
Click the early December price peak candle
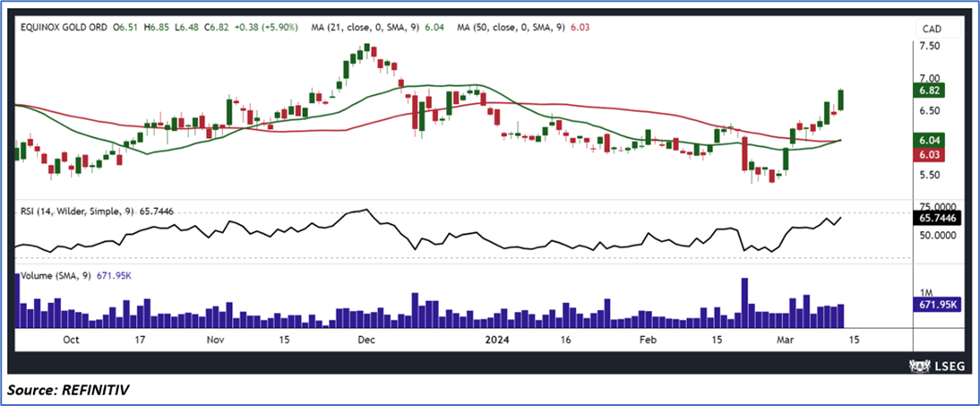click(367, 51)
